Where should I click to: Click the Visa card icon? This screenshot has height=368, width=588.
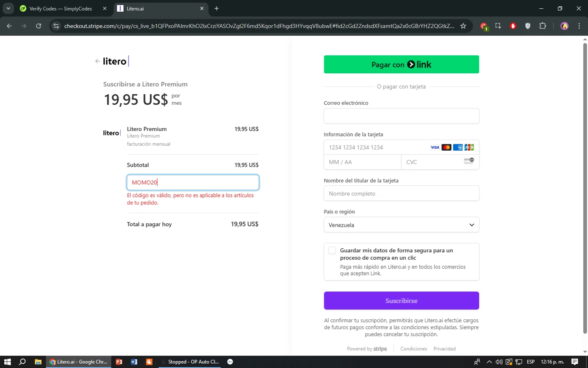pyautogui.click(x=435, y=148)
